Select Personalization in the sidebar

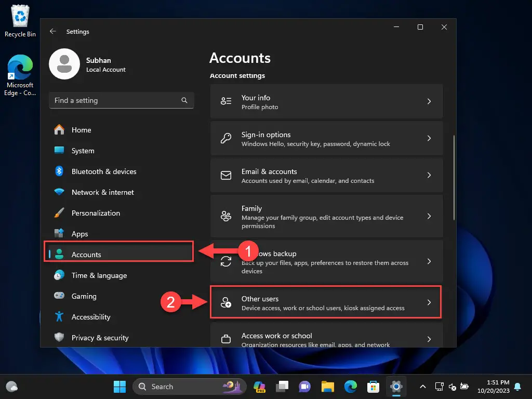[x=121, y=212]
